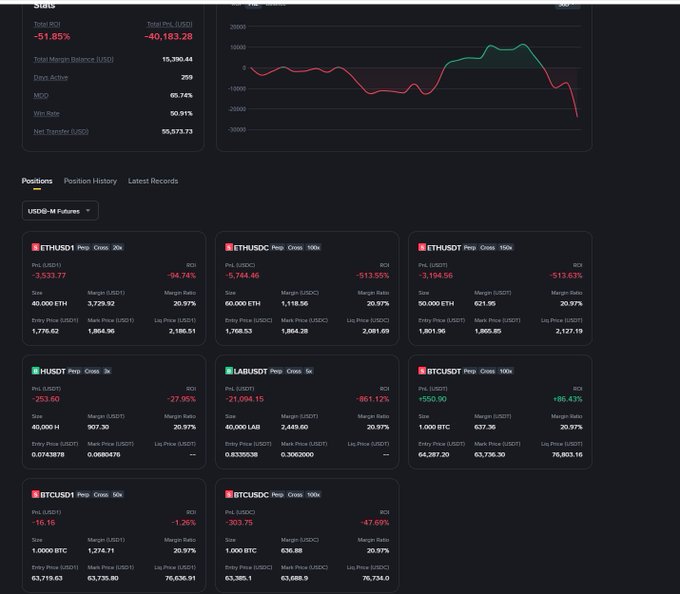The image size is (680, 594).
Task: Open the BTCUSDT position title
Action: point(444,371)
